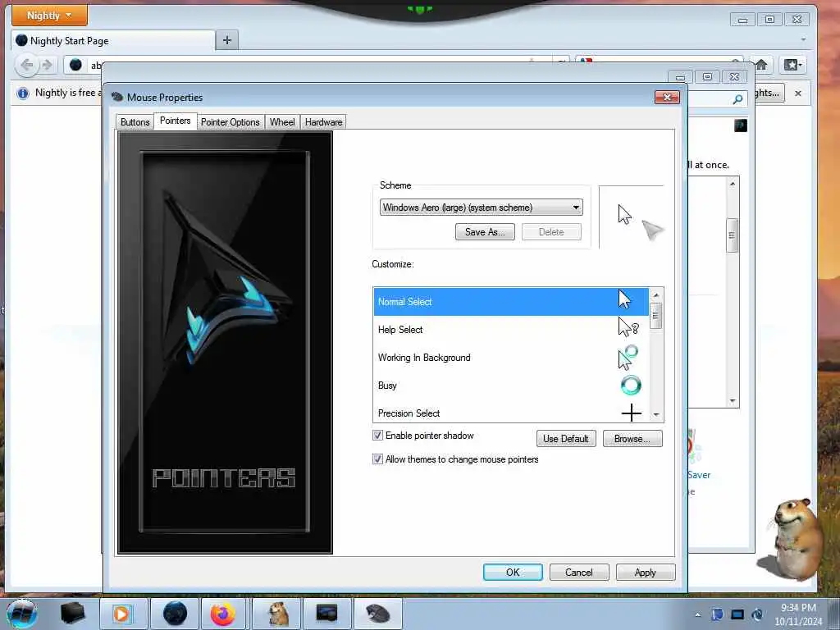Show hidden system tray icons arrow

[x=697, y=614]
